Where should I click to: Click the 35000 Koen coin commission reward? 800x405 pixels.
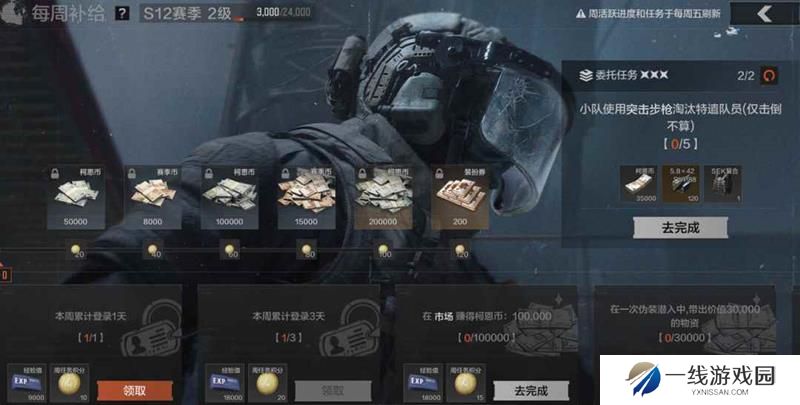(x=638, y=184)
